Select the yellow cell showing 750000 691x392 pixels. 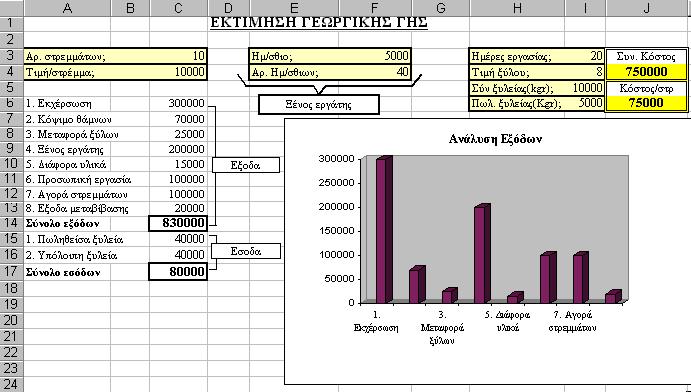646,72
